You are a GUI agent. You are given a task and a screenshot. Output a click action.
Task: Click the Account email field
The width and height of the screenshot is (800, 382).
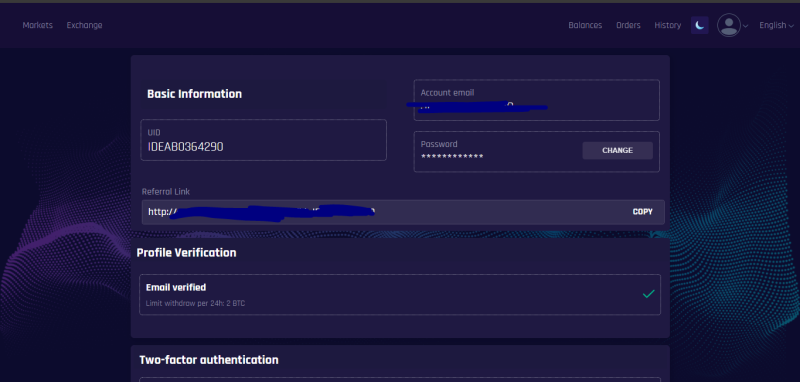click(x=536, y=100)
